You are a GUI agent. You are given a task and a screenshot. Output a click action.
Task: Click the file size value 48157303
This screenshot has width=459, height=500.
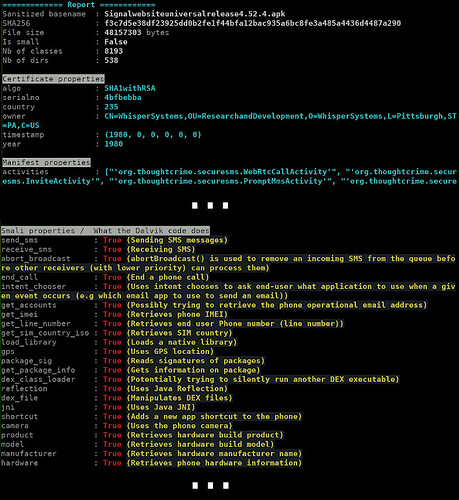[123, 33]
